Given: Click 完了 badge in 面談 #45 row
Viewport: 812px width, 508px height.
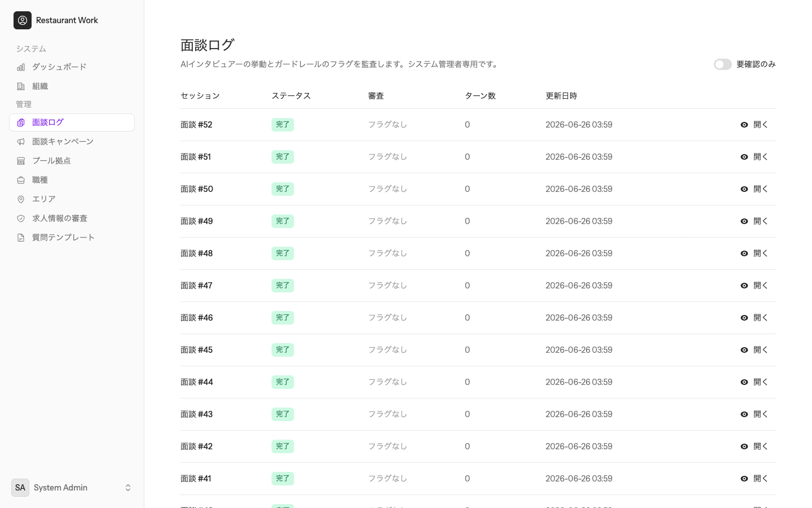Looking at the screenshot, I should (x=283, y=350).
